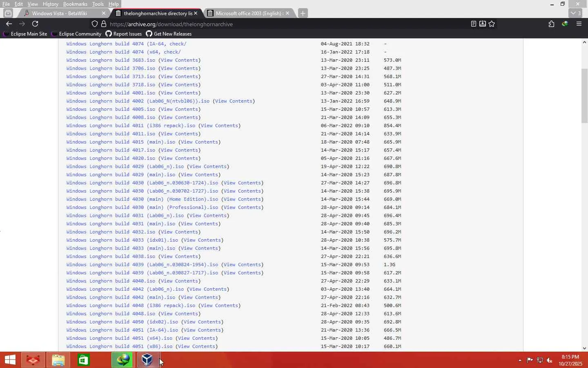Image resolution: width=588 pixels, height=368 pixels.
Task: Download build 4048 (i386 repack).iso
Action: click(x=131, y=305)
